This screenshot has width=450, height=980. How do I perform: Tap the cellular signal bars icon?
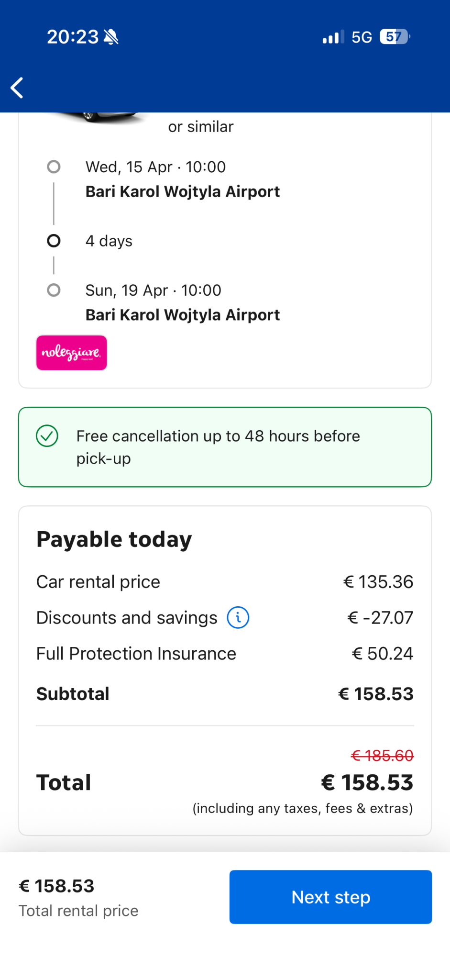333,37
